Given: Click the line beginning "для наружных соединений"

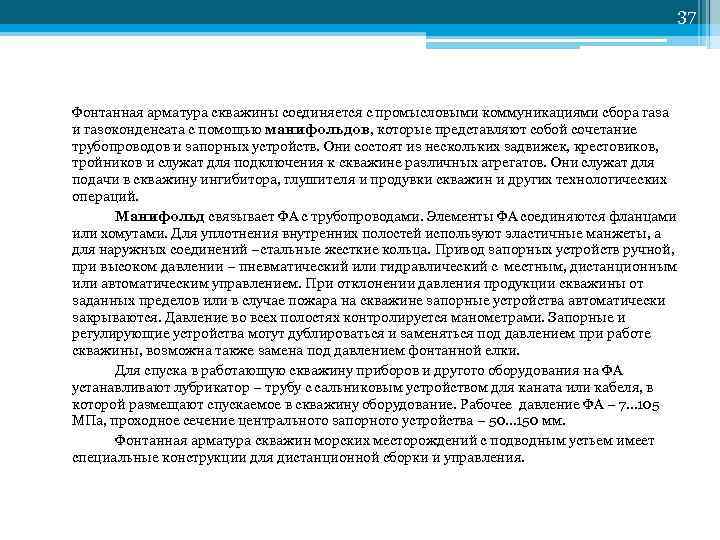Looking at the screenshot, I should click(x=373, y=250).
